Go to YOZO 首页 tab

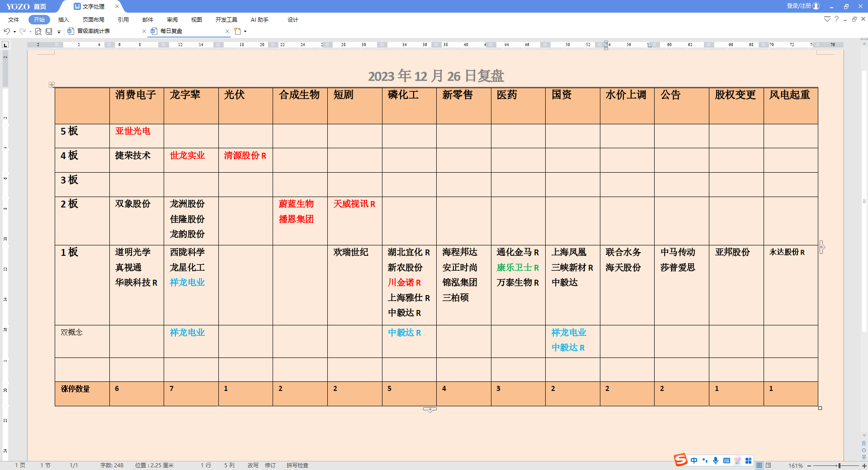pos(26,6)
